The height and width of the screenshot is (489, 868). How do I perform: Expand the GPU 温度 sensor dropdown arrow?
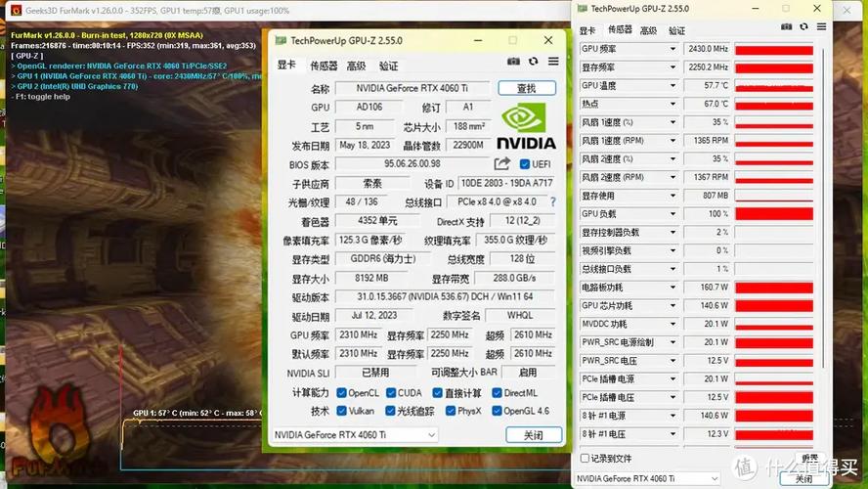[x=673, y=85]
